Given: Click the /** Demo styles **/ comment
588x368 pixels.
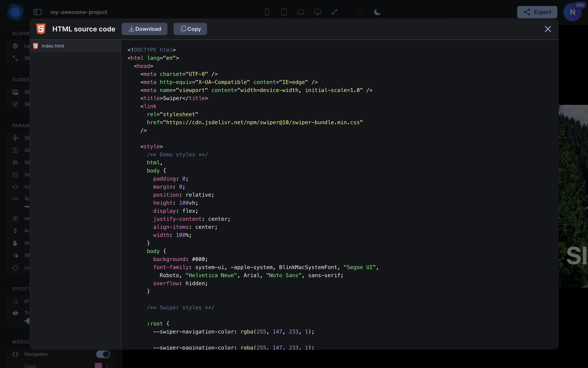Looking at the screenshot, I should click(177, 154).
